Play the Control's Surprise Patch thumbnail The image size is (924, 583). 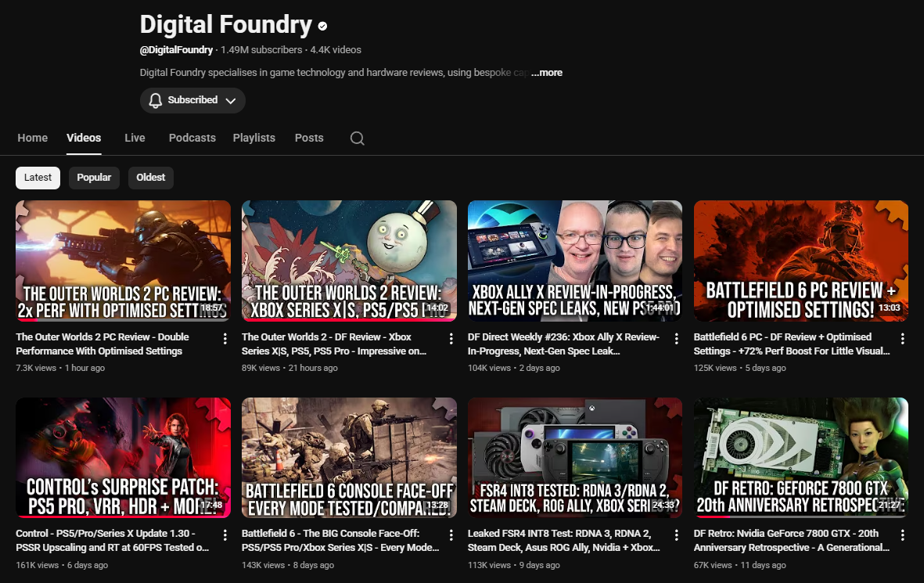pyautogui.click(x=123, y=458)
